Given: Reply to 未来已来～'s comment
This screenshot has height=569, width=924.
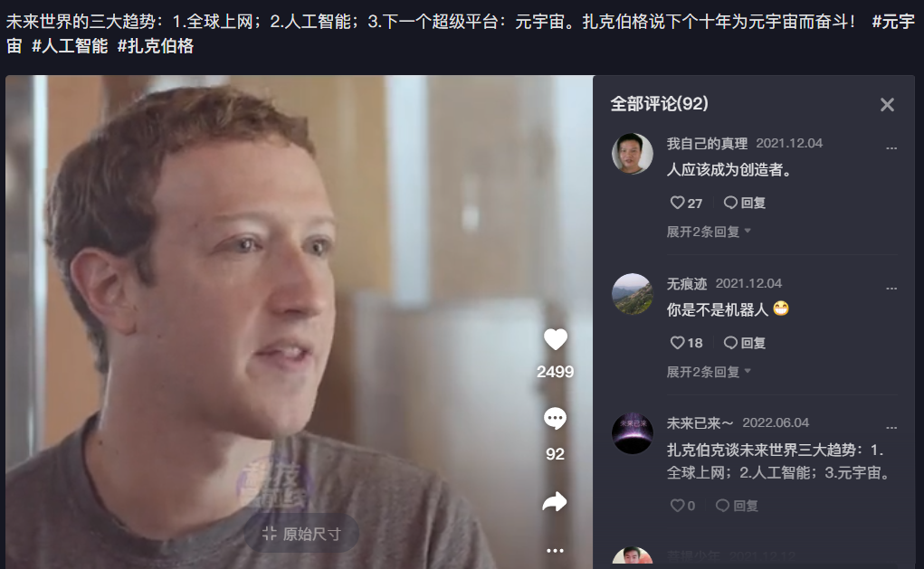Looking at the screenshot, I should pyautogui.click(x=737, y=506).
